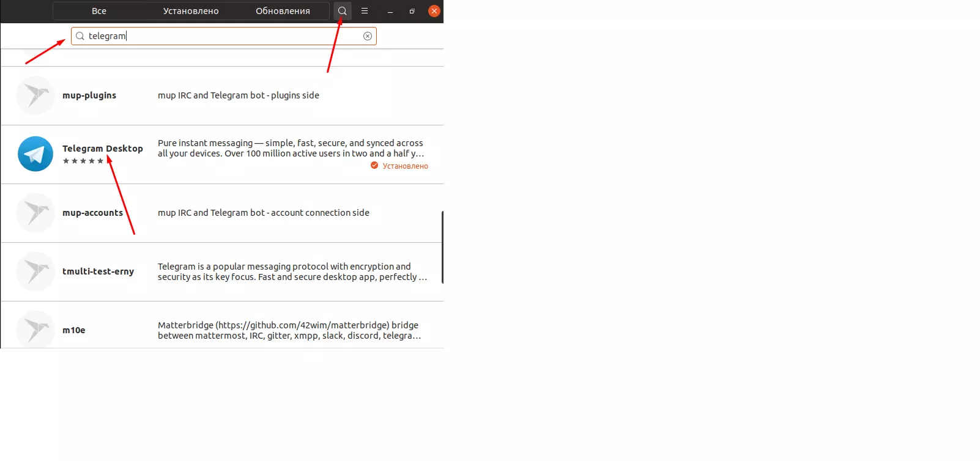The image size is (980, 461).
Task: Open the Telegram Desktop entry
Action: [x=221, y=155]
